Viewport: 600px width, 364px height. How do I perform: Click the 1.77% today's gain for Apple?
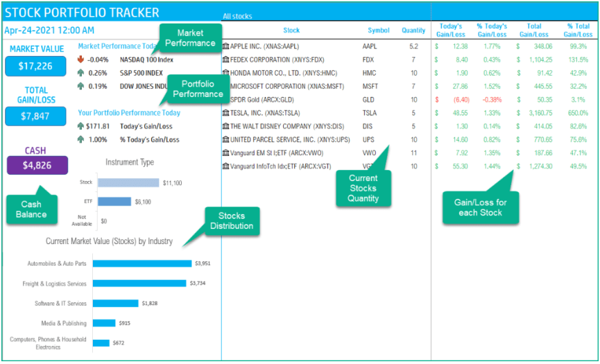[x=492, y=46]
